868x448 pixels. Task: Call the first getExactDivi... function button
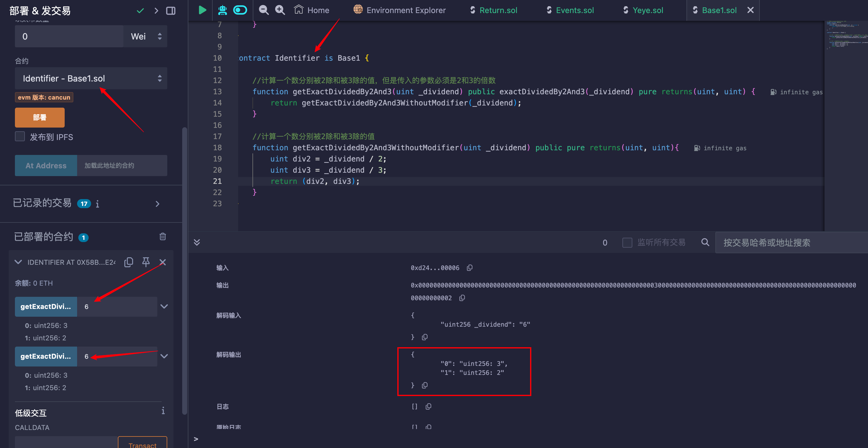pyautogui.click(x=46, y=306)
